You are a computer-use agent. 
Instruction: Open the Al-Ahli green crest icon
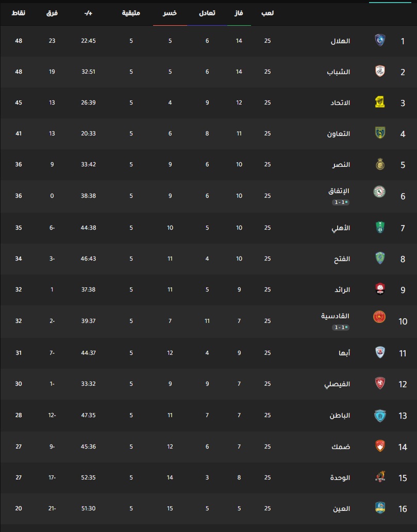(380, 228)
